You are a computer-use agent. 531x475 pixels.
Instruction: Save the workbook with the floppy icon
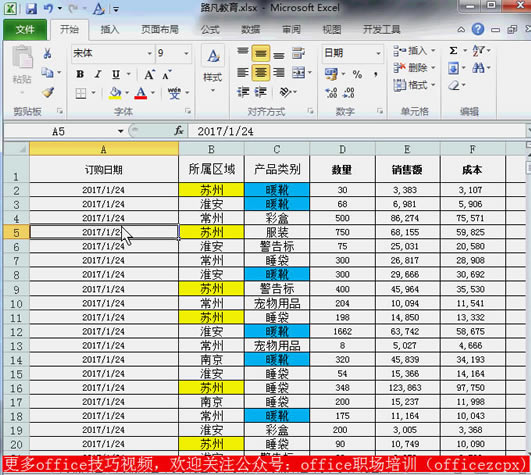[31, 8]
